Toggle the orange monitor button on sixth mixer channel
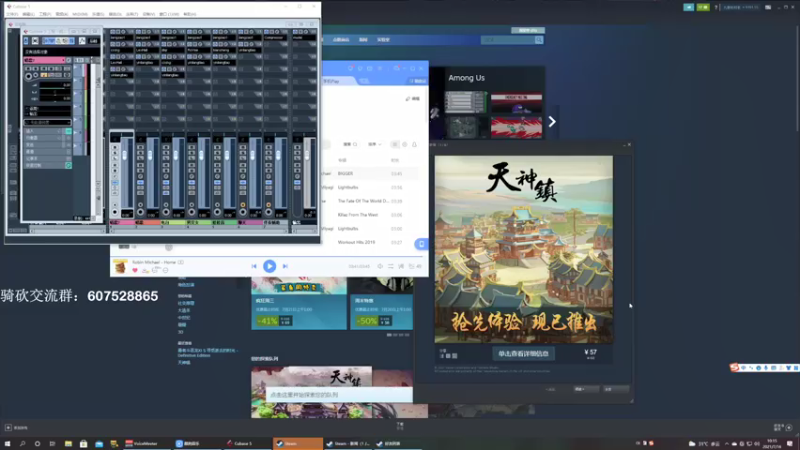The image size is (800, 450). coord(243,205)
